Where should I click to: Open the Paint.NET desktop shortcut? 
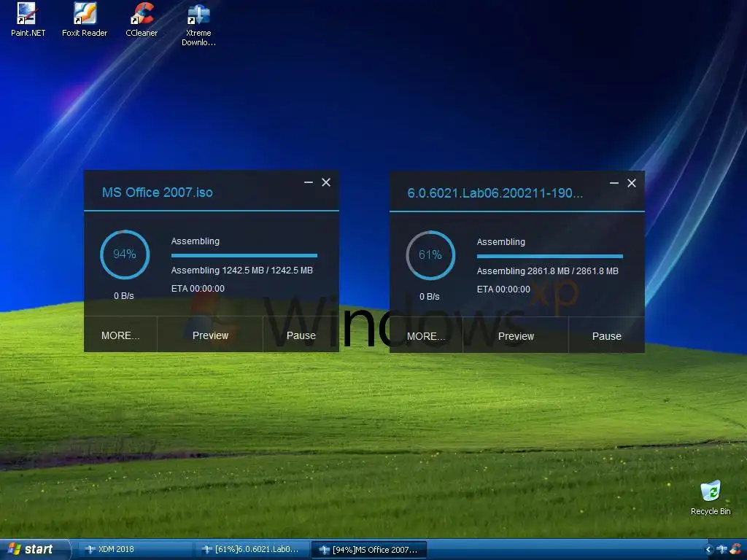point(28,19)
